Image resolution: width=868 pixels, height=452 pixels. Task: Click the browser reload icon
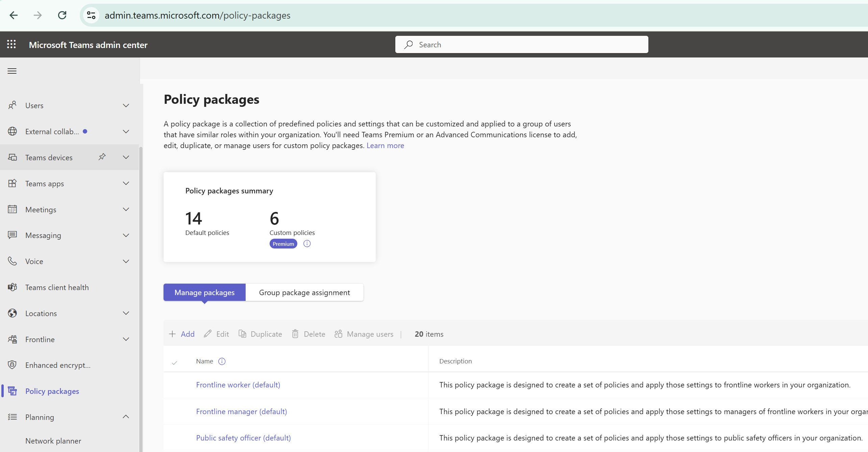click(62, 15)
